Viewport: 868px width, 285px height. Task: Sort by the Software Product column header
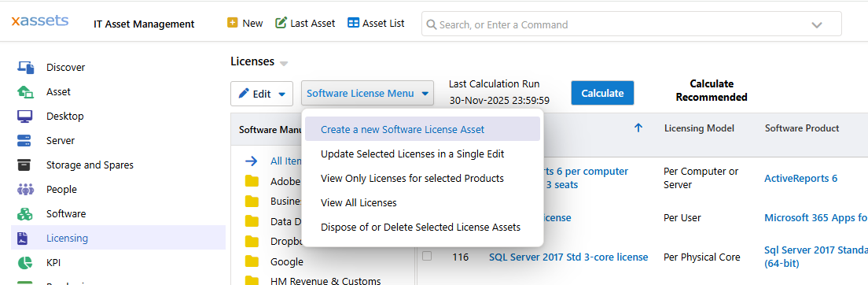tap(802, 128)
